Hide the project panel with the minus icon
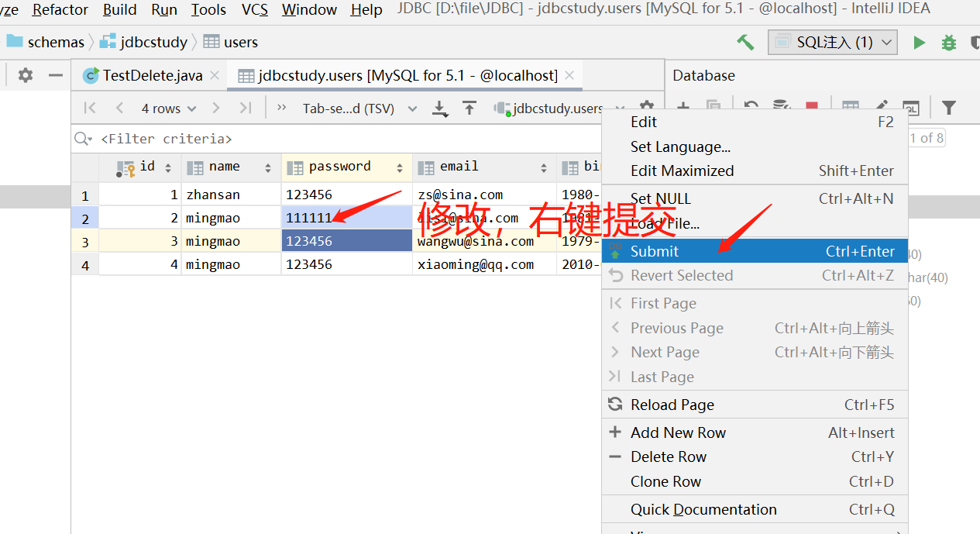This screenshot has width=980, height=534. point(56,75)
